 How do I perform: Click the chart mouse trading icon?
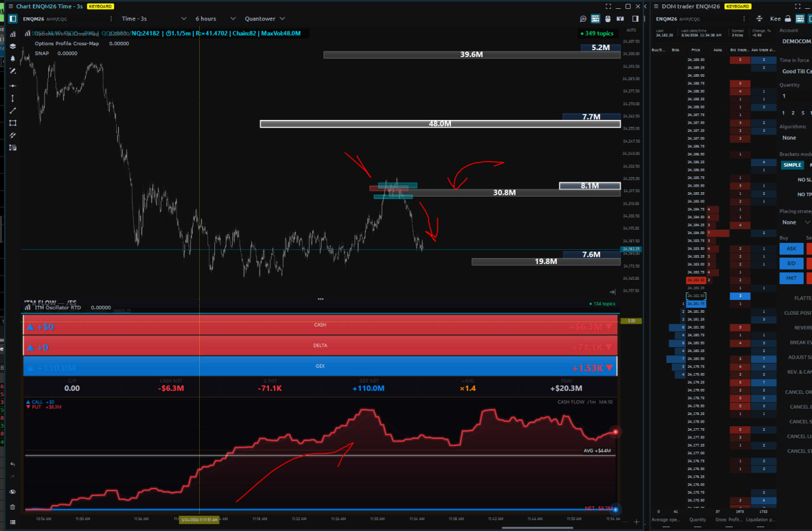pos(607,19)
